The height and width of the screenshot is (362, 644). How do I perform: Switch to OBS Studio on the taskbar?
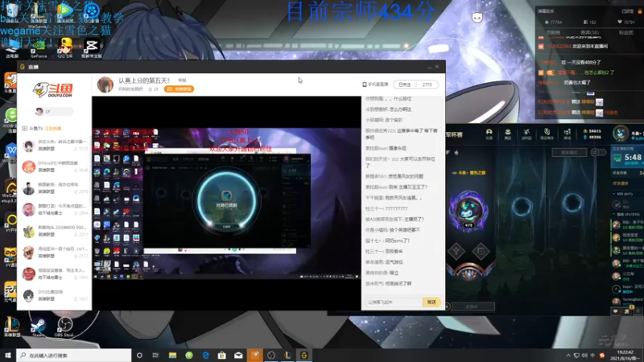[x=271, y=355]
